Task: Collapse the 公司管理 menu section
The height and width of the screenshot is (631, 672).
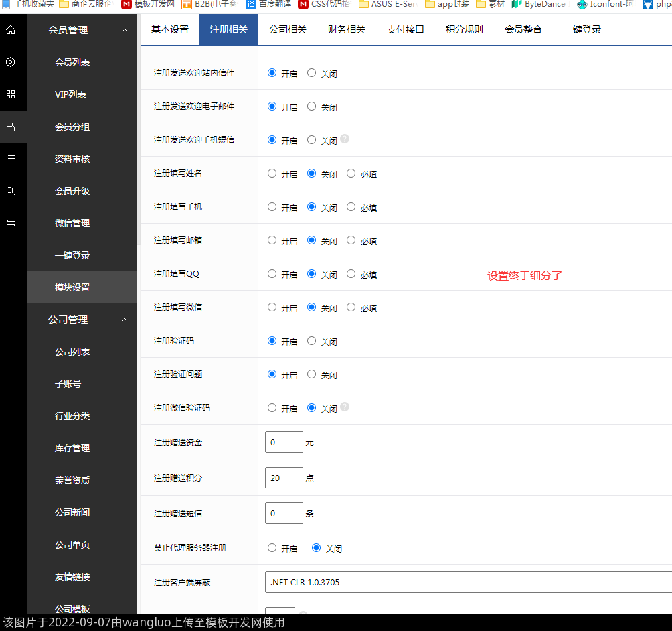Action: [124, 320]
